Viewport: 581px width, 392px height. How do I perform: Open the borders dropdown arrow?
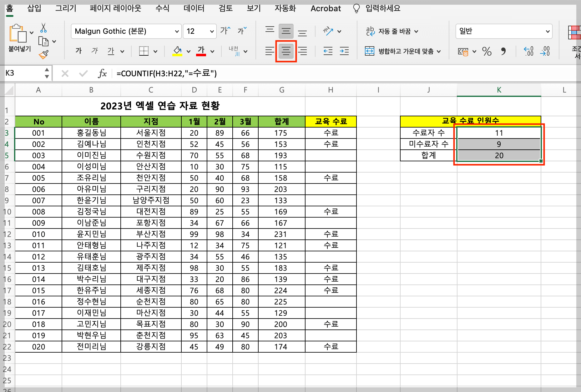(x=156, y=51)
